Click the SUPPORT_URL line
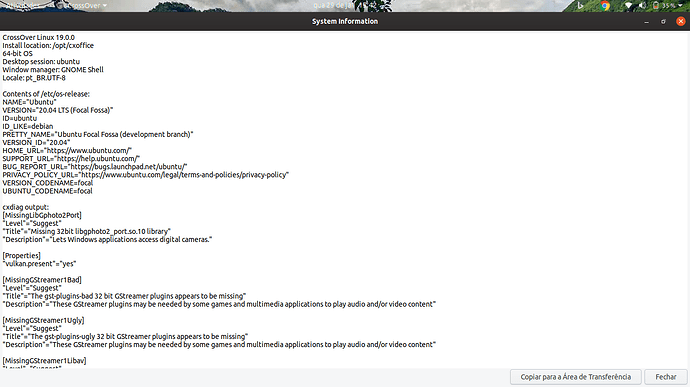Screen dimensions: 690x387 point(71,158)
